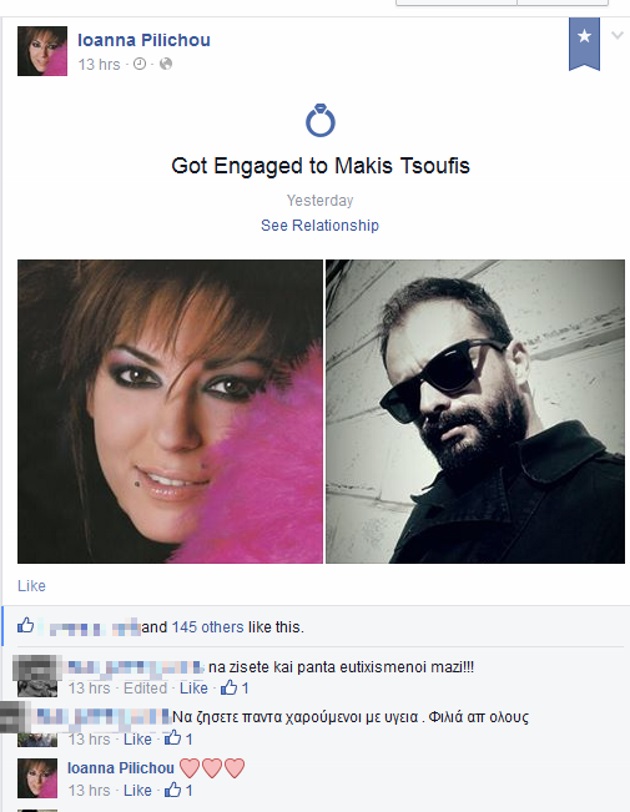Click the globe public privacy icon
The height and width of the screenshot is (812, 630).
pyautogui.click(x=166, y=64)
